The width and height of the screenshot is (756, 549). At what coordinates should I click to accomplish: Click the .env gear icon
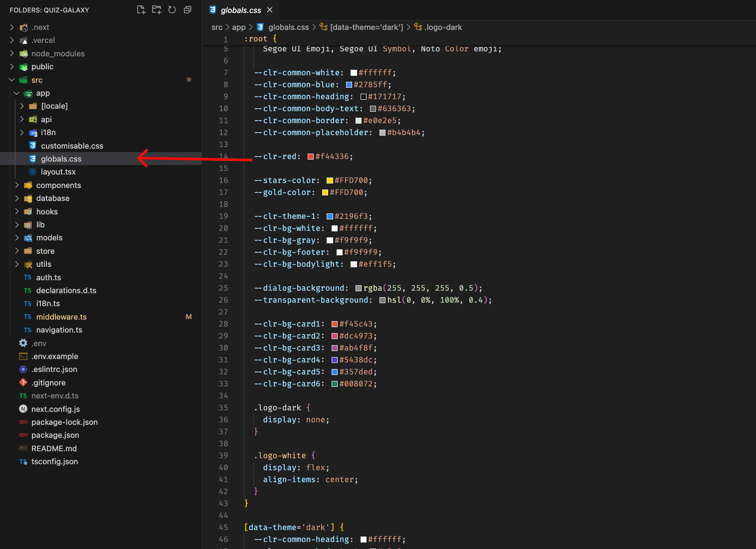pos(23,343)
